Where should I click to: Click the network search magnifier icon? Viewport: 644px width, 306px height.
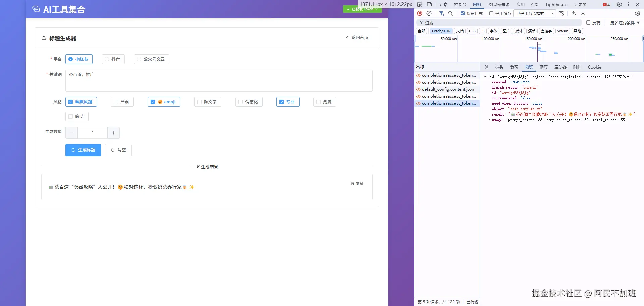point(451,13)
